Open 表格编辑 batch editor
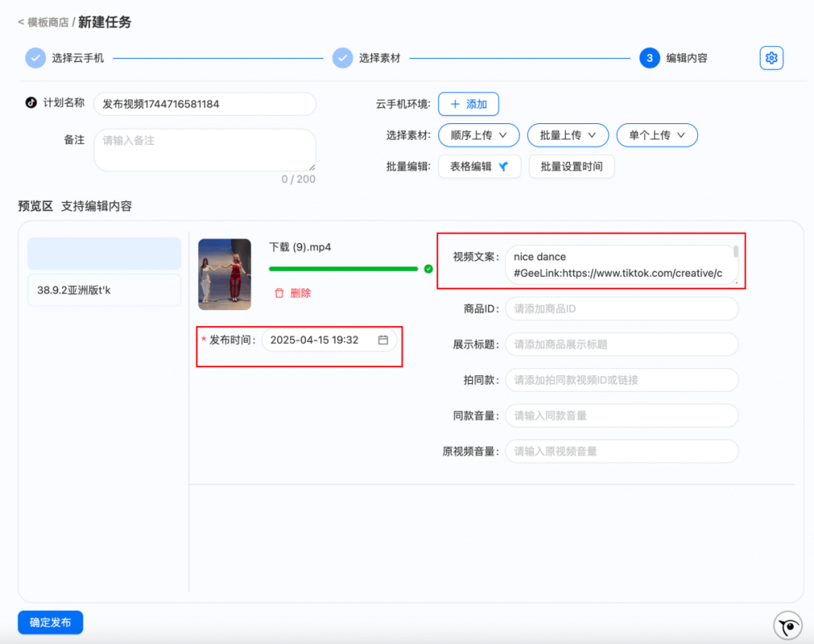Image resolution: width=814 pixels, height=644 pixels. pyautogui.click(x=479, y=166)
